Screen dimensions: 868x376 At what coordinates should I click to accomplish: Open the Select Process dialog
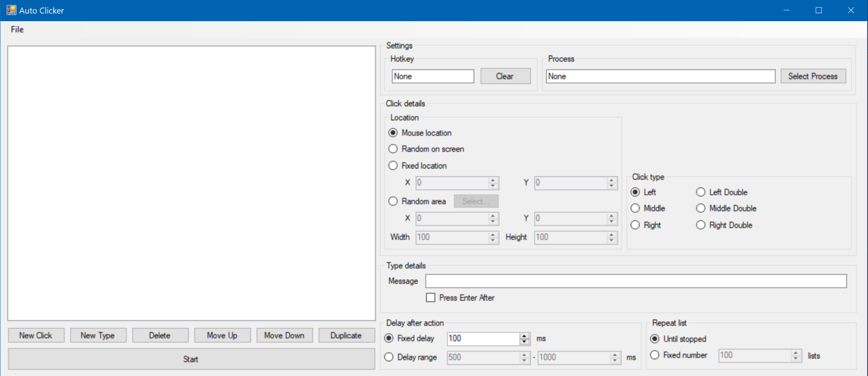pyautogui.click(x=813, y=76)
